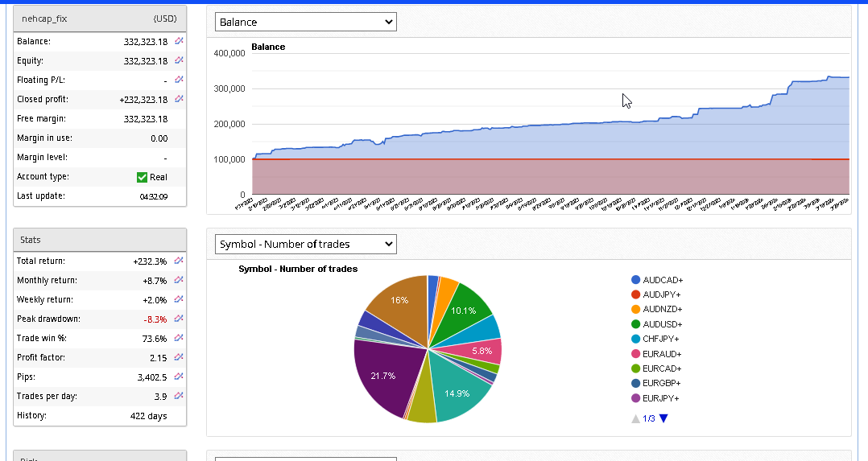Click the EURGBP+ legend label
The width and height of the screenshot is (868, 461).
pos(662,384)
